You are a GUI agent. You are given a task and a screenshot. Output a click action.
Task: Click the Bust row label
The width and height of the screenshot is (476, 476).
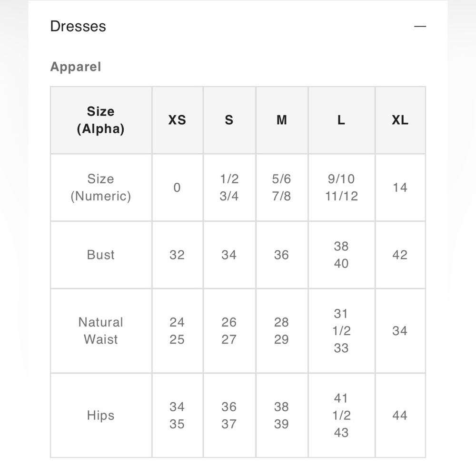(100, 255)
